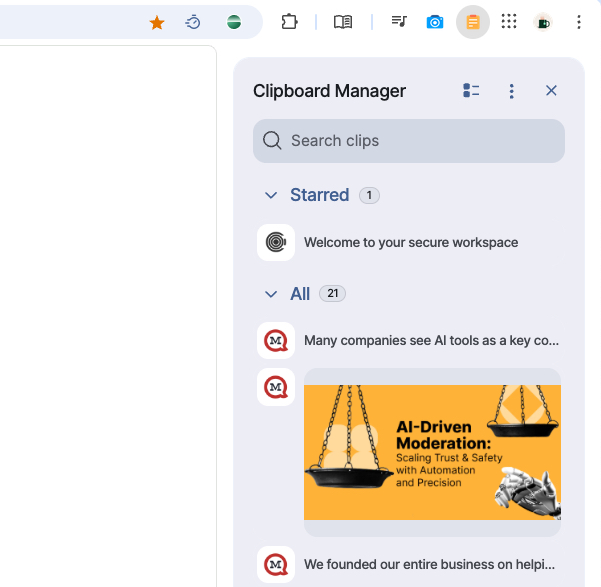Toggle the orange Clipboard Manager extension icon

point(473,22)
